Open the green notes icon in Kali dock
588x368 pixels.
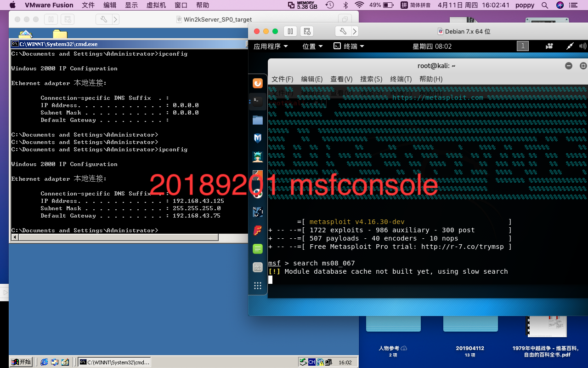pos(258,249)
